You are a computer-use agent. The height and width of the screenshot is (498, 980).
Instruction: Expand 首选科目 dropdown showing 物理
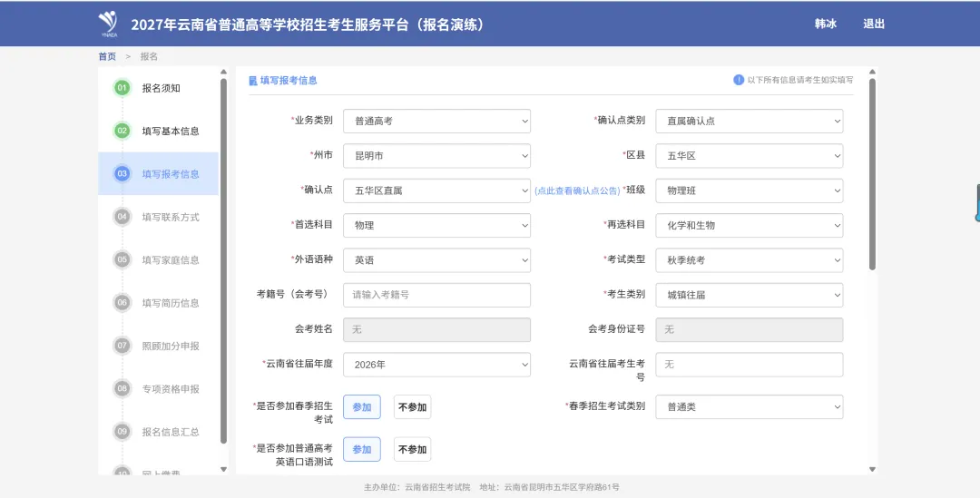pos(436,225)
